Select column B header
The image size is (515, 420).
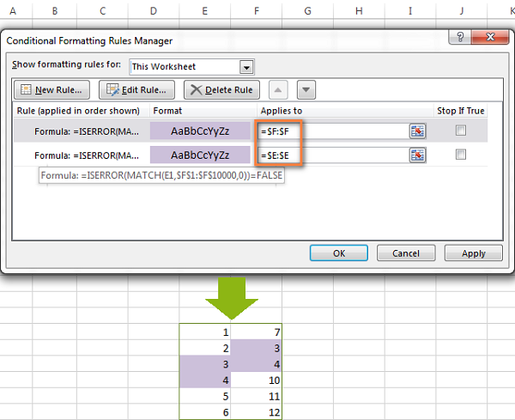[55, 11]
